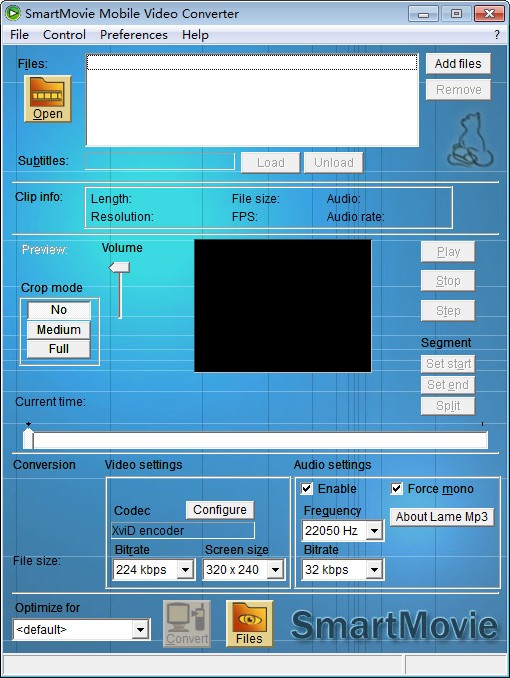Viewport: 510px width, 678px height.
Task: Toggle the Enable audio checkbox
Action: (306, 489)
